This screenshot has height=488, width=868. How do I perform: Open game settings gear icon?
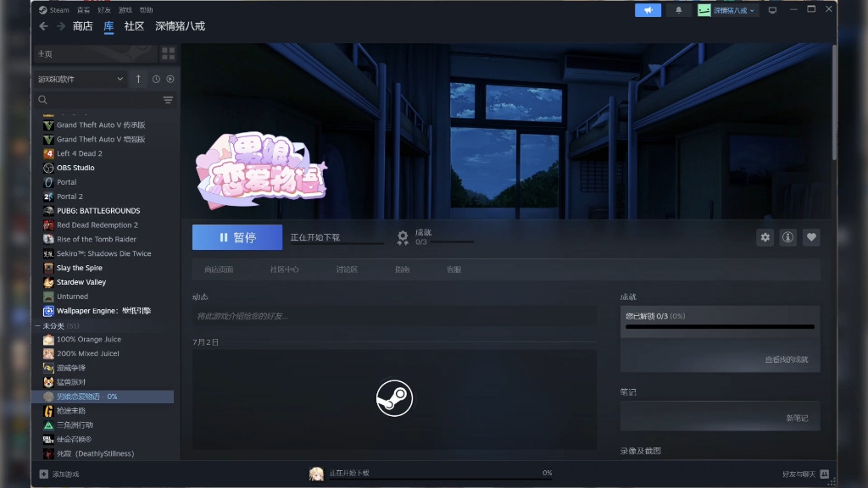765,237
